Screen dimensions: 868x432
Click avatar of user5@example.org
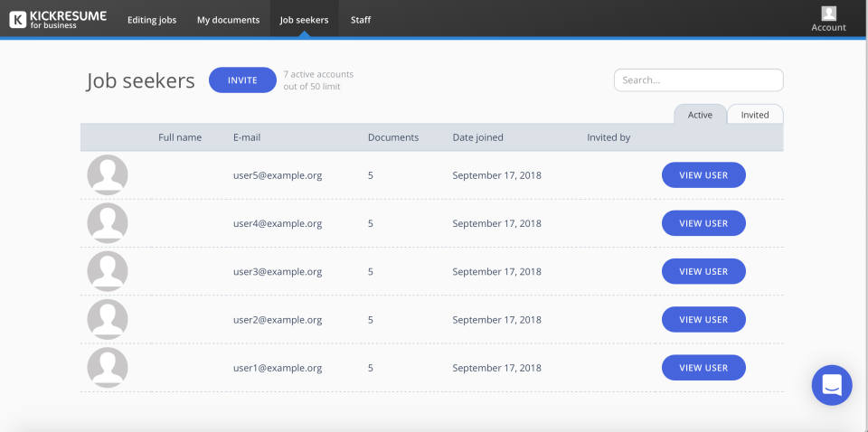coord(108,174)
